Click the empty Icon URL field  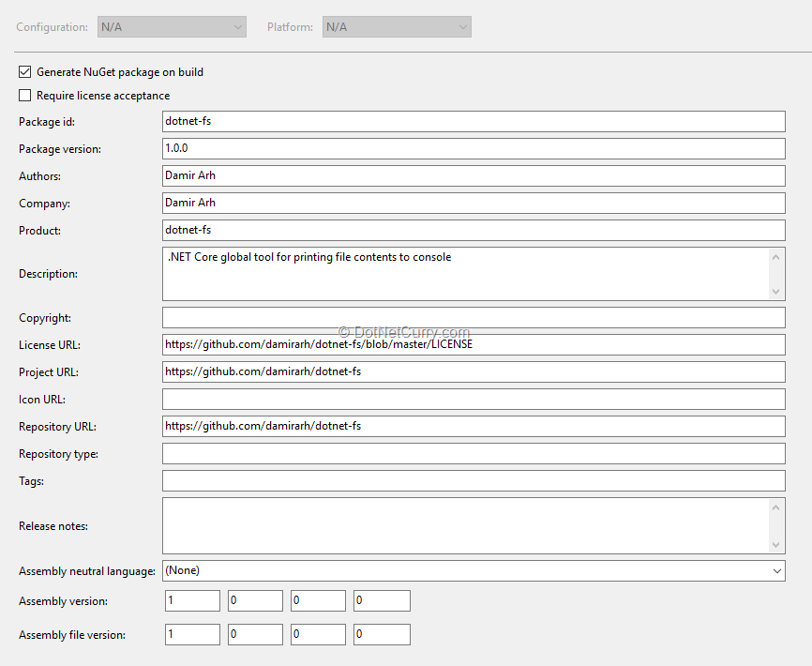tap(474, 400)
